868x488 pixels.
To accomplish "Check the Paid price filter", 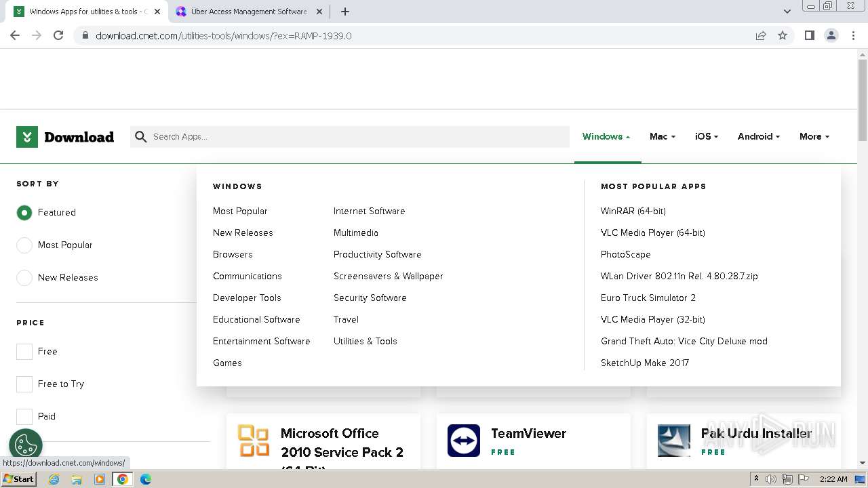I will coord(24,416).
